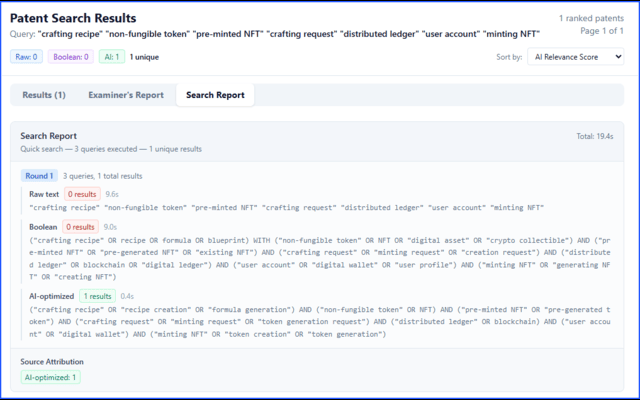Click the '1 ranked patents' text
This screenshot has height=400, width=640.
tap(591, 18)
